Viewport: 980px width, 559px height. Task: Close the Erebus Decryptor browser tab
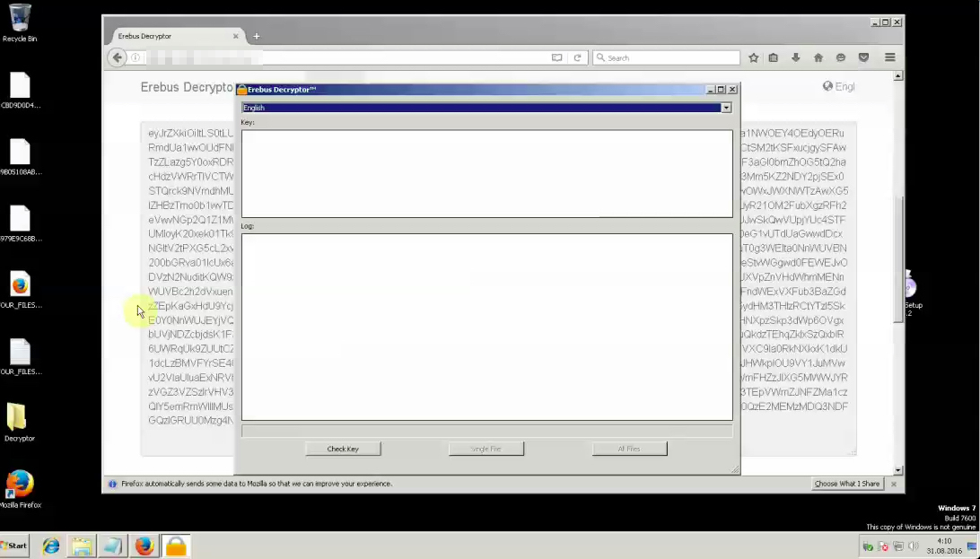coord(236,36)
